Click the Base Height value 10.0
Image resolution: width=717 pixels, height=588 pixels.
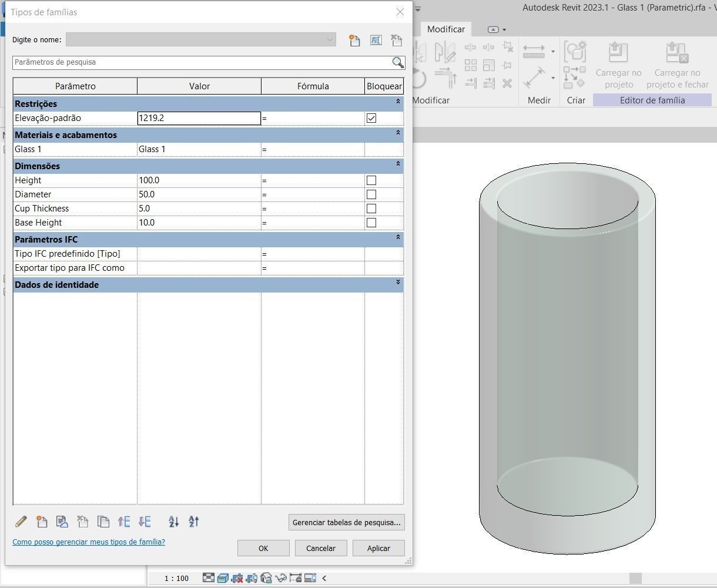pyautogui.click(x=199, y=223)
